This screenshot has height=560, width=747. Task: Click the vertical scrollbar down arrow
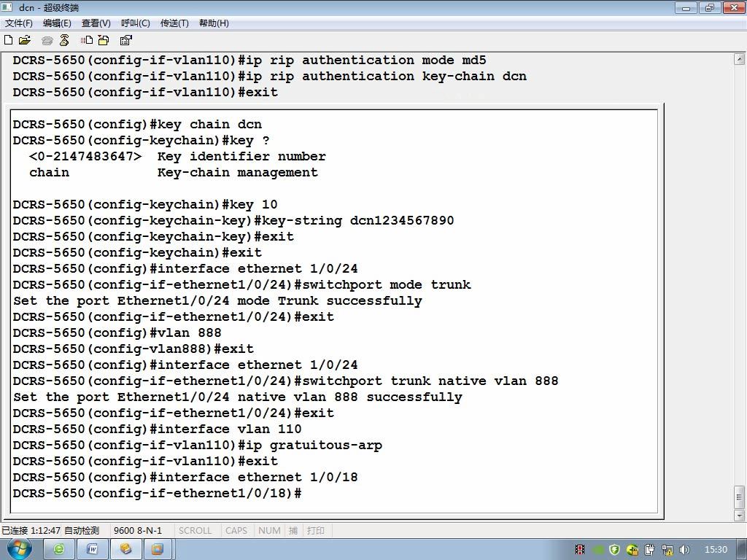coord(739,516)
